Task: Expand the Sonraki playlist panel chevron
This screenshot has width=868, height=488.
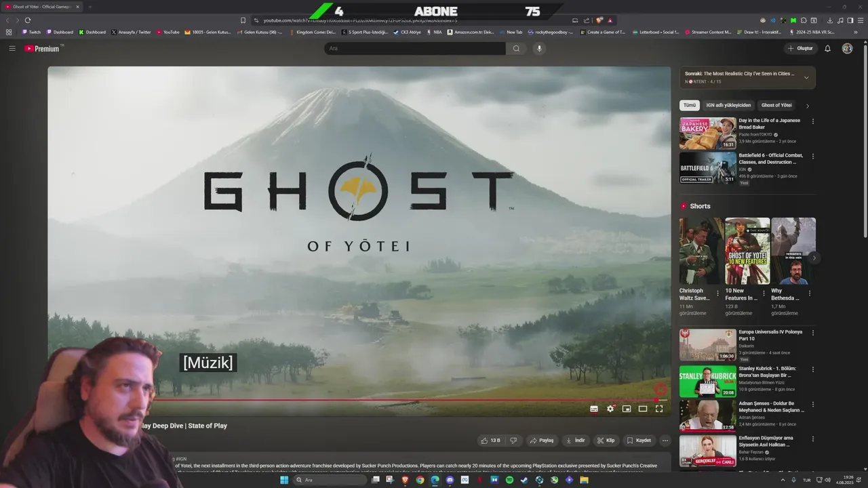Action: pos(806,77)
